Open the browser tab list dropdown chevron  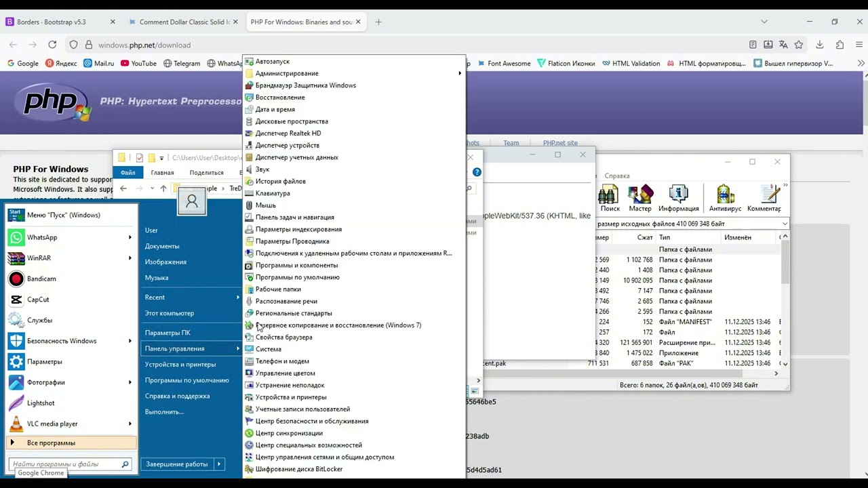(764, 22)
